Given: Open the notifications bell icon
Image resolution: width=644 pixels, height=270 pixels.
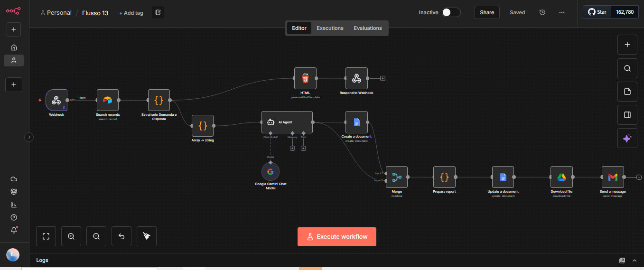Looking at the screenshot, I should tap(14, 230).
